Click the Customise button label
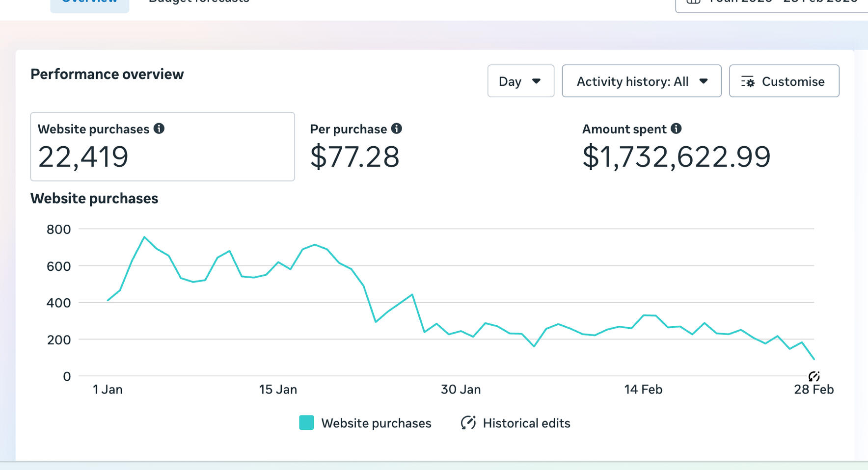This screenshot has height=470, width=868. point(793,81)
